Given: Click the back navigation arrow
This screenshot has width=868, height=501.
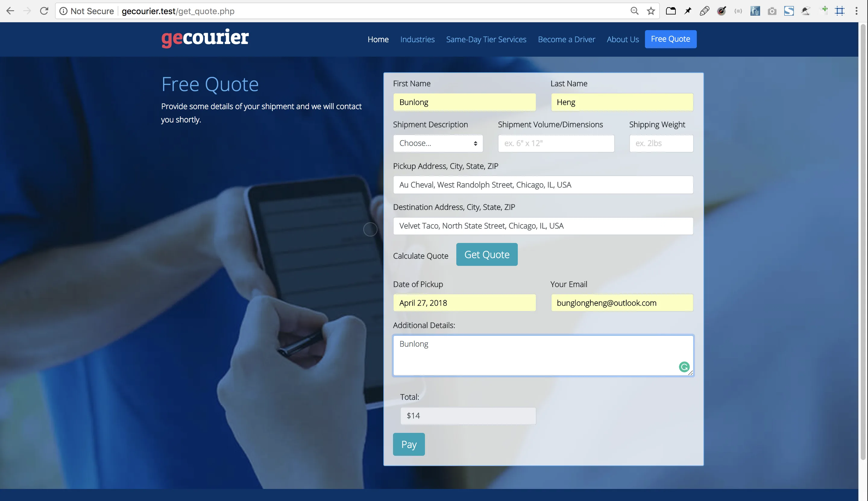Looking at the screenshot, I should click(10, 11).
